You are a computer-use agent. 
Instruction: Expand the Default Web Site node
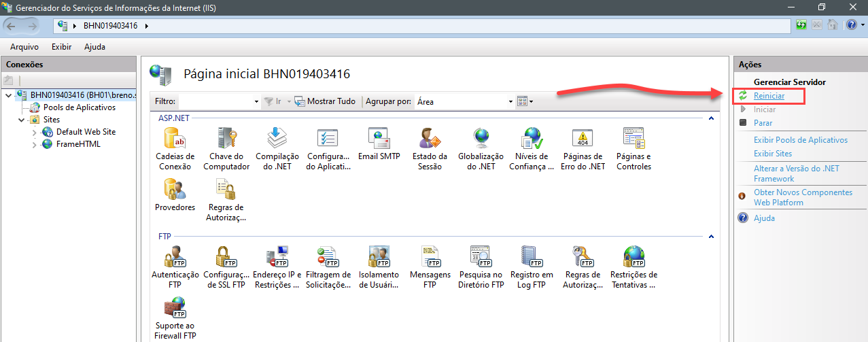pyautogui.click(x=35, y=132)
